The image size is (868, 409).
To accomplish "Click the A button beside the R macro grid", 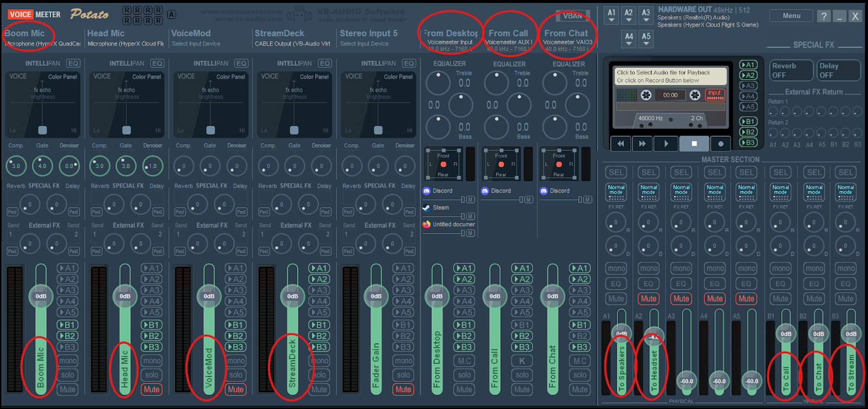I will [x=171, y=15].
